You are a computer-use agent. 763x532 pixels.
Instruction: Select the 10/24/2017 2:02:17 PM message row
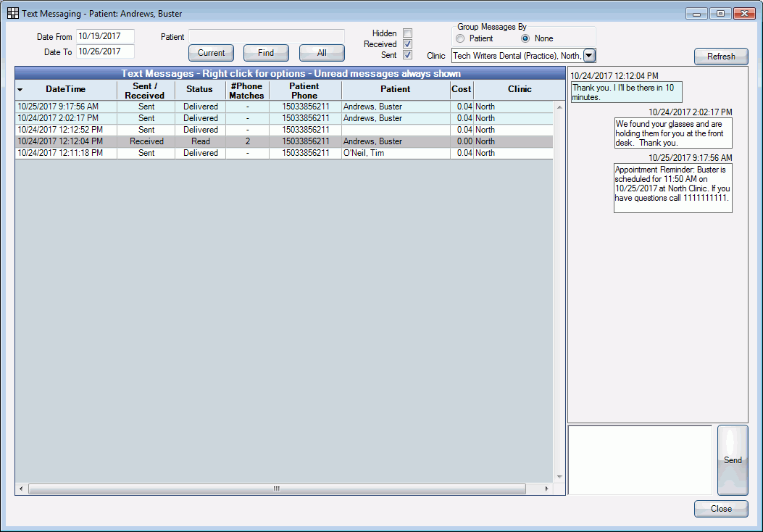pyautogui.click(x=284, y=118)
